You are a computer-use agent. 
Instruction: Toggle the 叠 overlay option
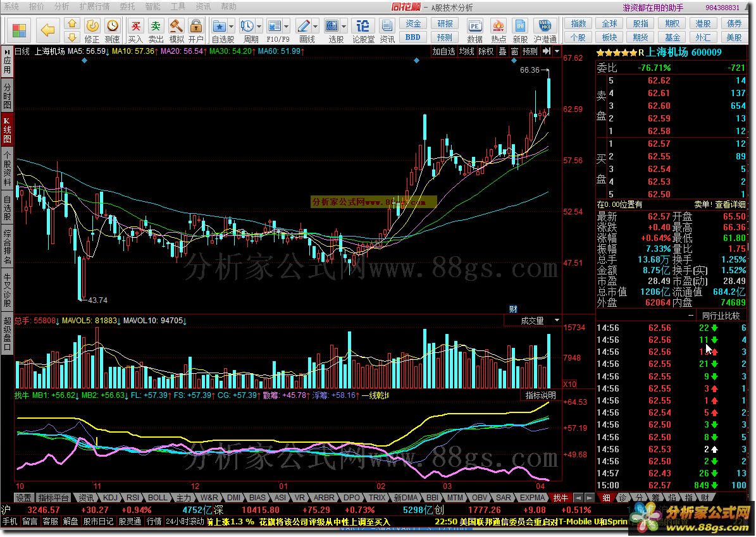(502, 51)
